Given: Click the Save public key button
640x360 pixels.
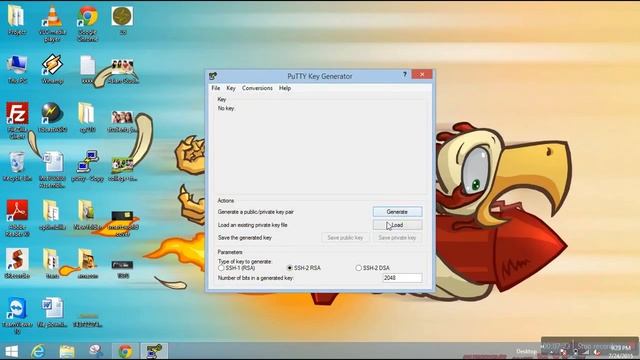Looking at the screenshot, I should [345, 238].
